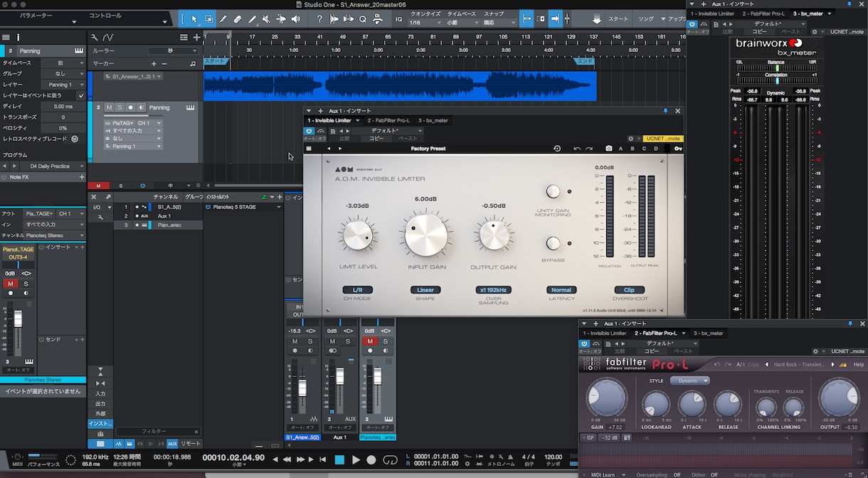
Task: Start playback with the Play button
Action: pyautogui.click(x=356, y=460)
